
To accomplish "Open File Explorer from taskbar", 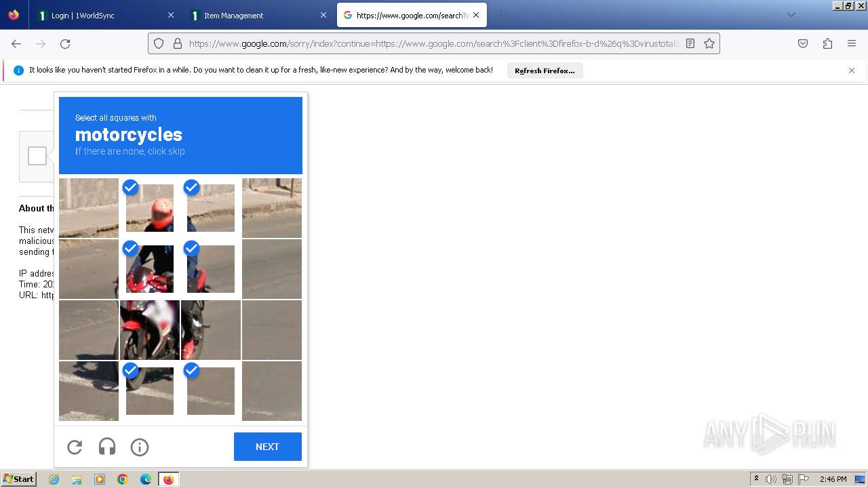I will [x=77, y=479].
